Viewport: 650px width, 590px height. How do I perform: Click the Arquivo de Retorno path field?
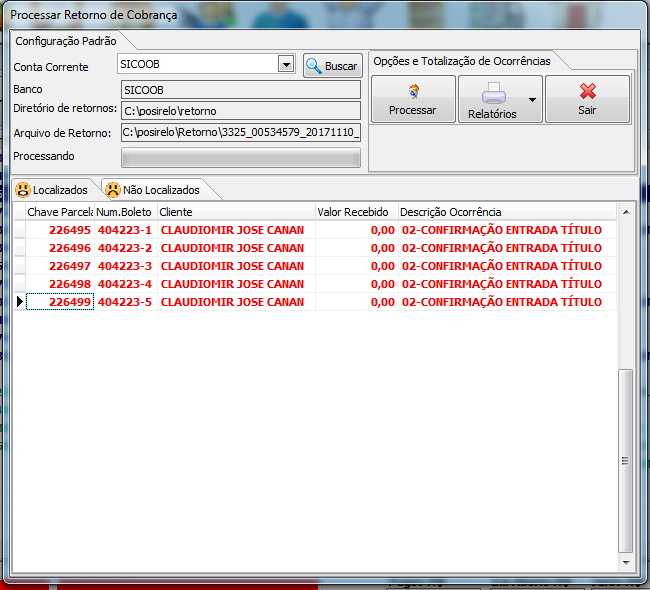241,132
